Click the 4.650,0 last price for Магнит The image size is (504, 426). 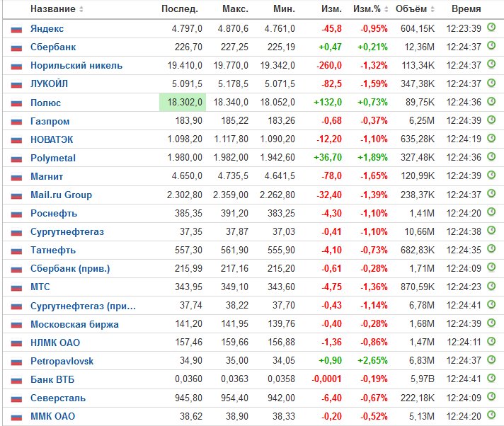(x=187, y=176)
